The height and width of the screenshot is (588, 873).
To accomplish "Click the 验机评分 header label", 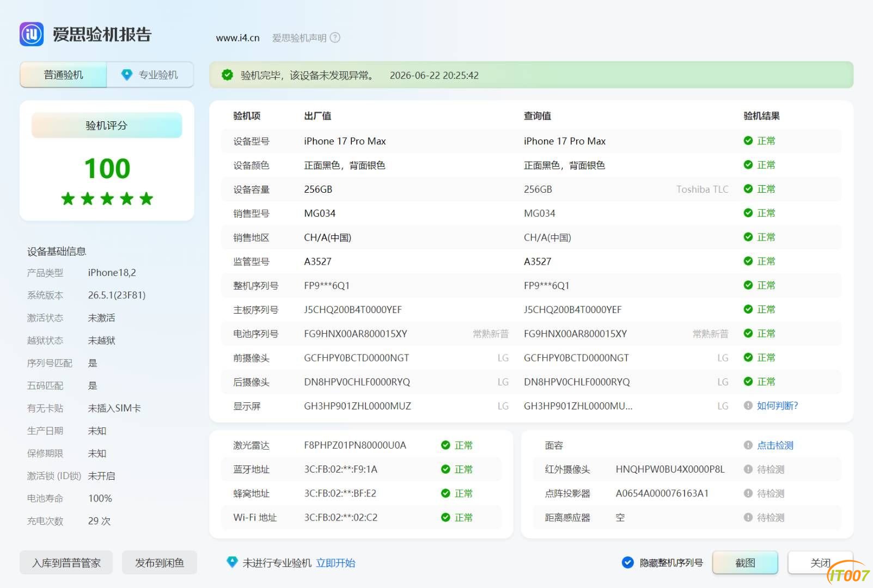I will point(107,125).
